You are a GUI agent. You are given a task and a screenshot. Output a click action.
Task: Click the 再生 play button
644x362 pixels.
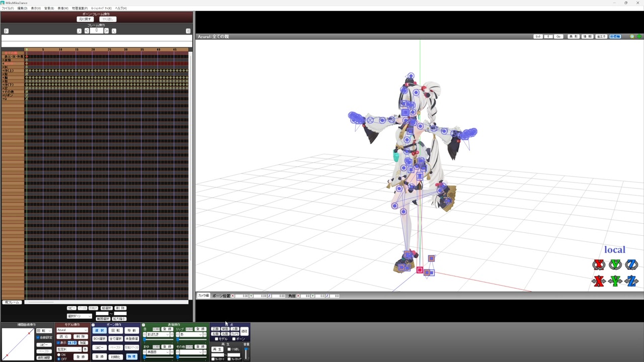(x=217, y=349)
